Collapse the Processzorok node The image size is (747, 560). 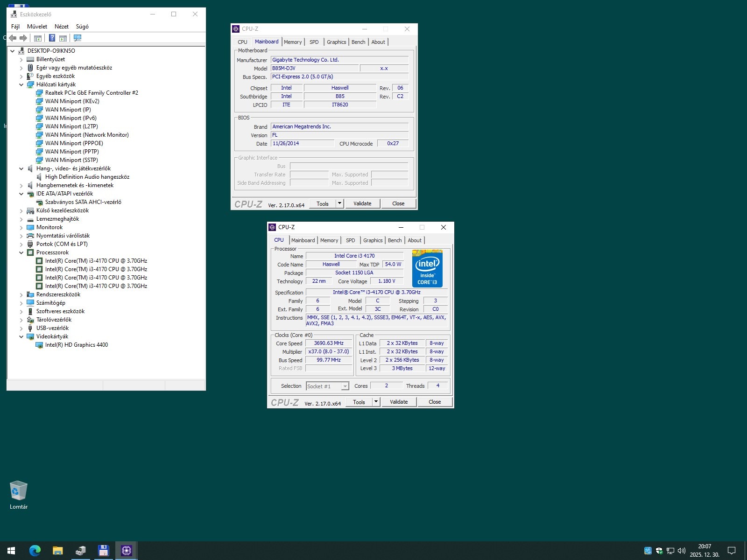coord(21,252)
